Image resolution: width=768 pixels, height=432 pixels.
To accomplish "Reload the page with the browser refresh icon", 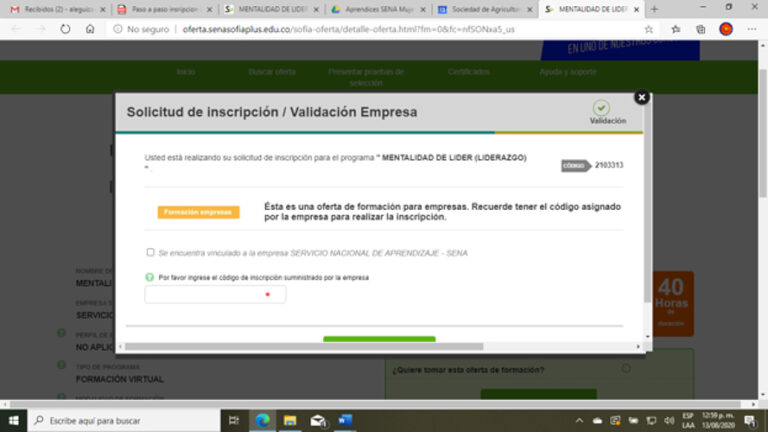I will pos(65,29).
